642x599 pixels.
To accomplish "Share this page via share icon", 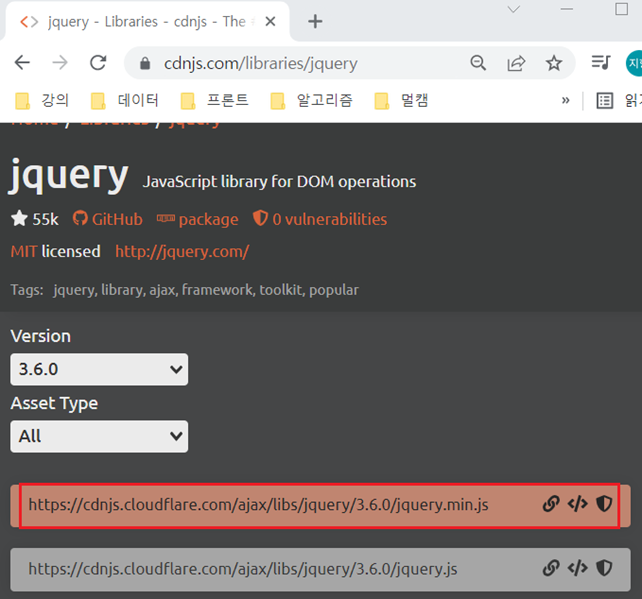I will point(516,63).
